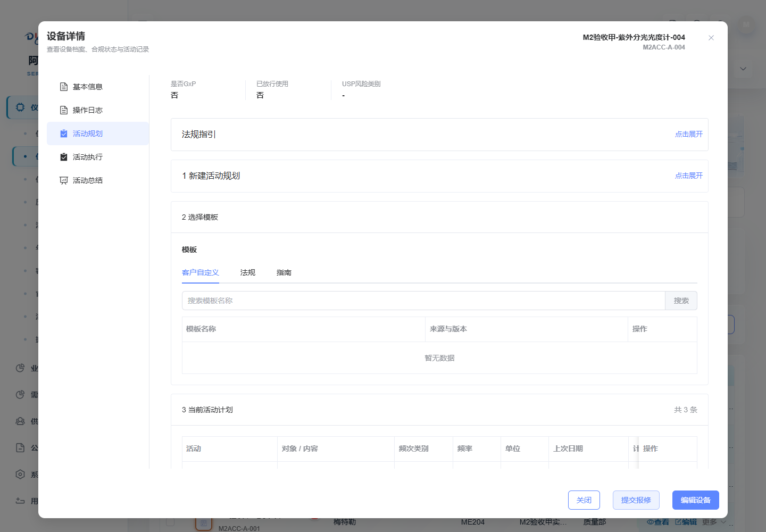
Task: Focus the 搜索模板名称 search field
Action: 423,301
